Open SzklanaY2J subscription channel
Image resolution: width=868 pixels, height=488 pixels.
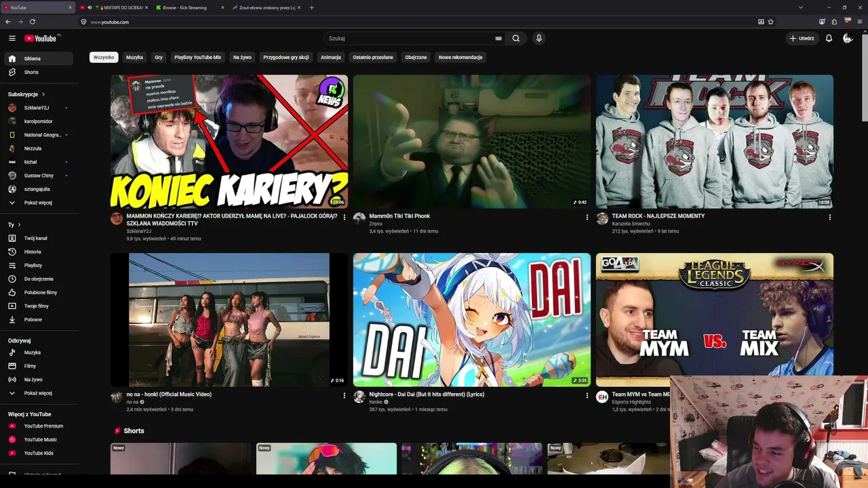click(39, 108)
